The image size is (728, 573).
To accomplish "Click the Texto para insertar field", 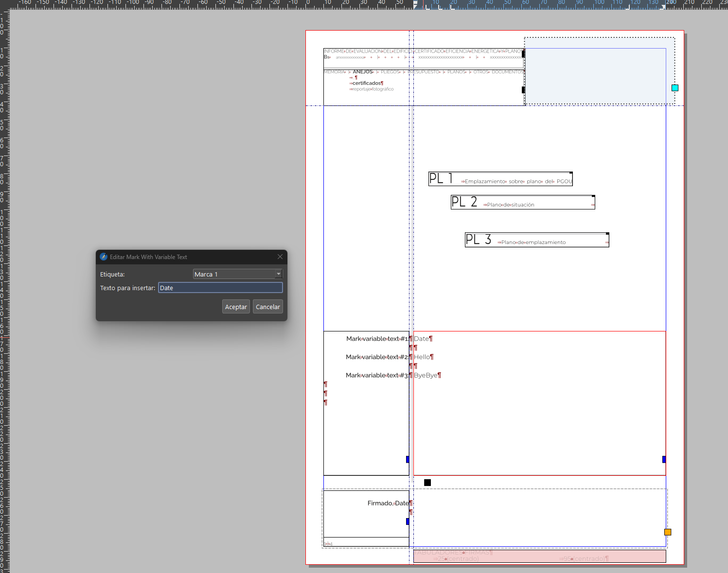I will [220, 288].
